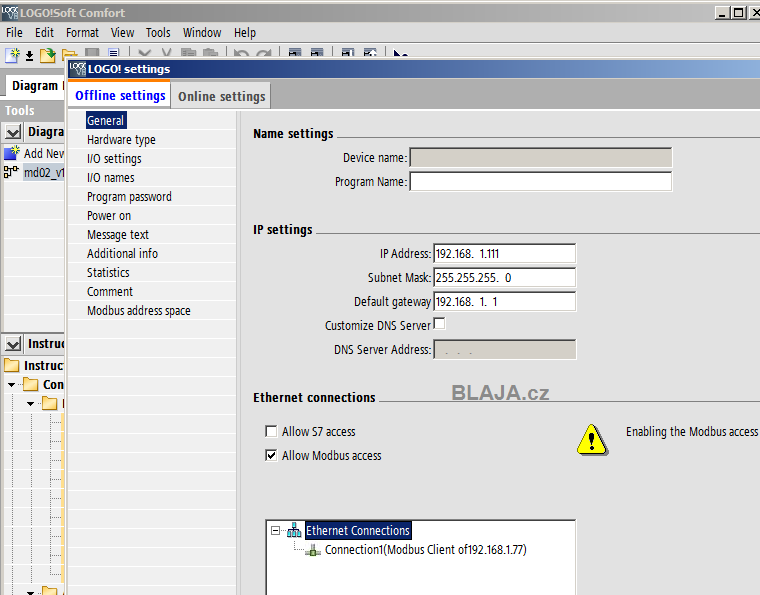Screen dimensions: 760x595
Task: Select I/O settings entry
Action: 114,158
